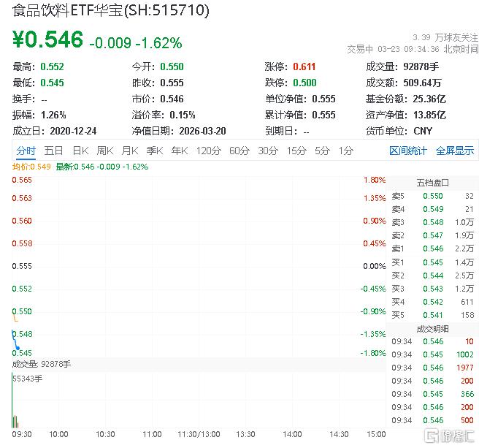Click the 10:30 time axis label
Viewport: 479px width, 448px height.
pos(105,434)
